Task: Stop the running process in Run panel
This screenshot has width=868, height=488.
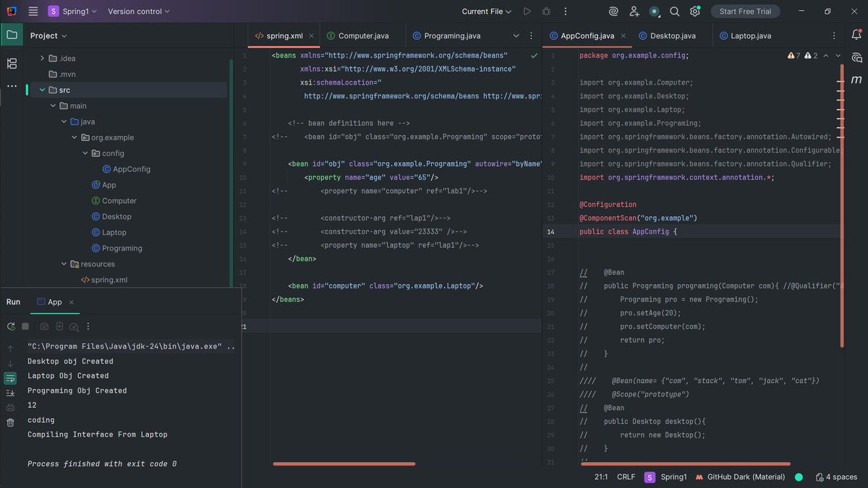Action: point(25,326)
